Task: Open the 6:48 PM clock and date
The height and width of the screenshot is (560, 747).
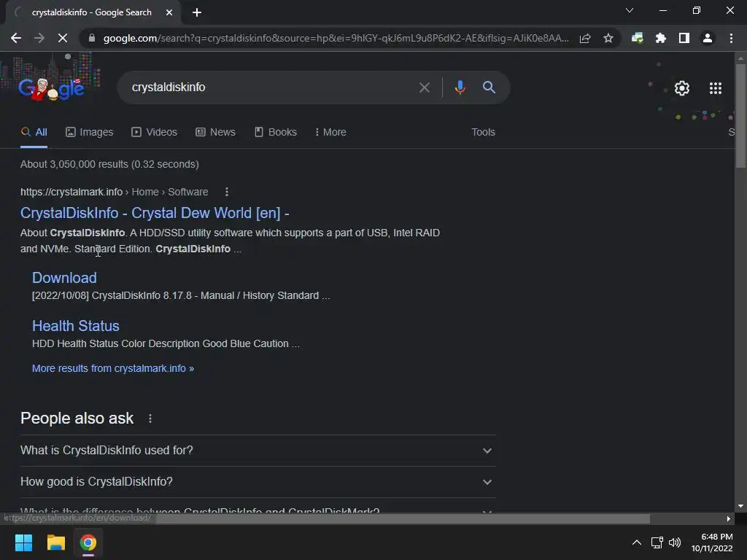Action: pyautogui.click(x=712, y=542)
